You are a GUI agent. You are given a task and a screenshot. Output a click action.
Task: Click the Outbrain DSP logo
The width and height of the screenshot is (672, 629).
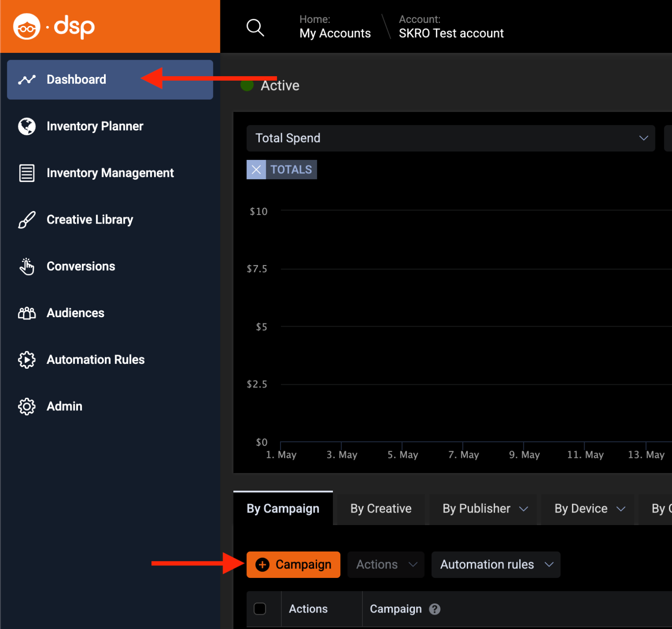coord(54,27)
